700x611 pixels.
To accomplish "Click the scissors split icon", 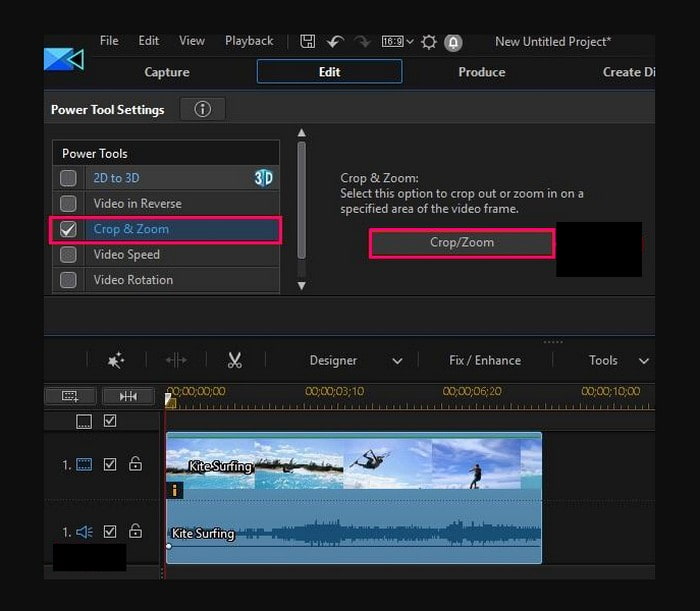I will pos(235,360).
